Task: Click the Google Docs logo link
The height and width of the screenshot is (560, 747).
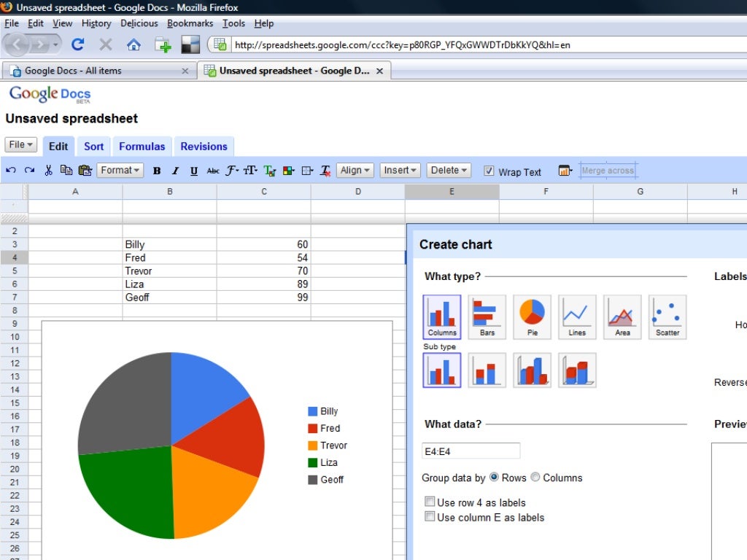Action: (50, 94)
